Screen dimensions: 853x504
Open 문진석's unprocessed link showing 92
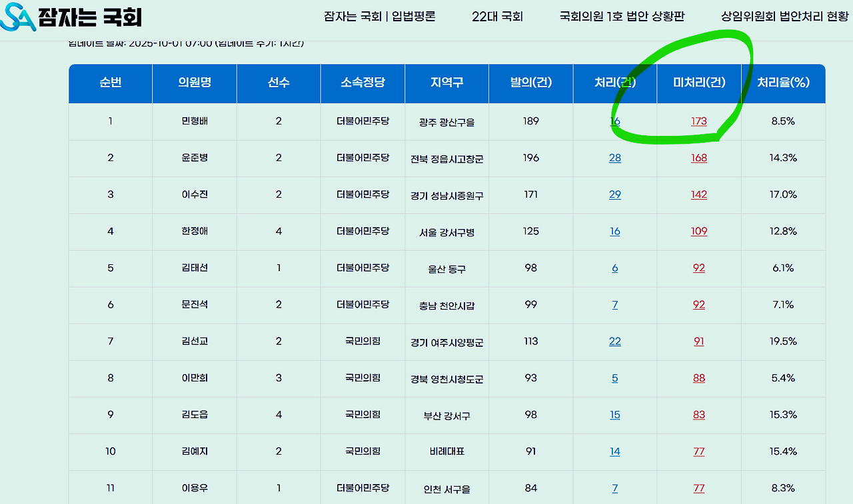698,305
